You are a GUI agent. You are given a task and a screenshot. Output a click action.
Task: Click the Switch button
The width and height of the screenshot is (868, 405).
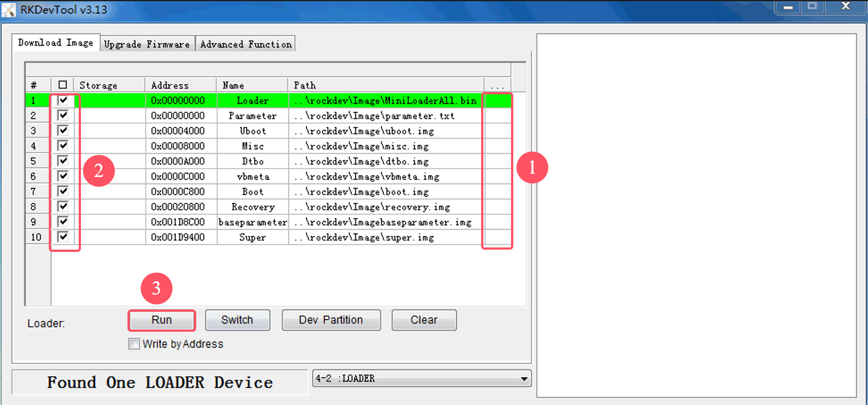pyautogui.click(x=237, y=320)
